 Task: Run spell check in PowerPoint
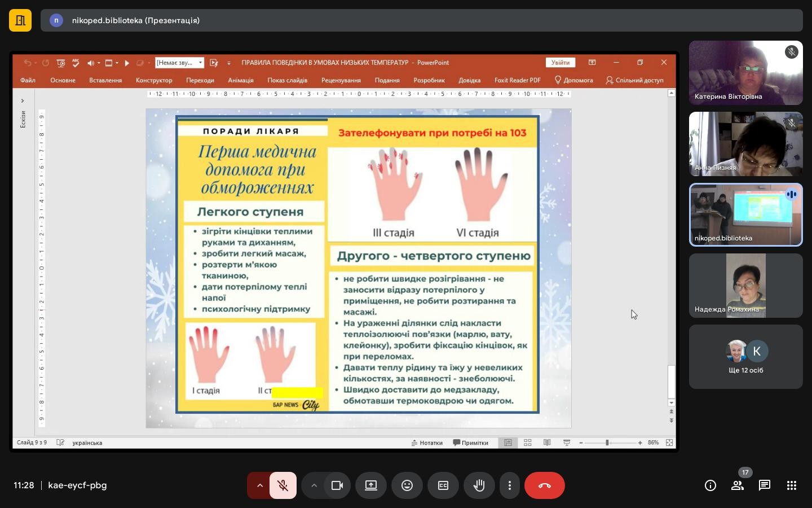tap(76, 63)
